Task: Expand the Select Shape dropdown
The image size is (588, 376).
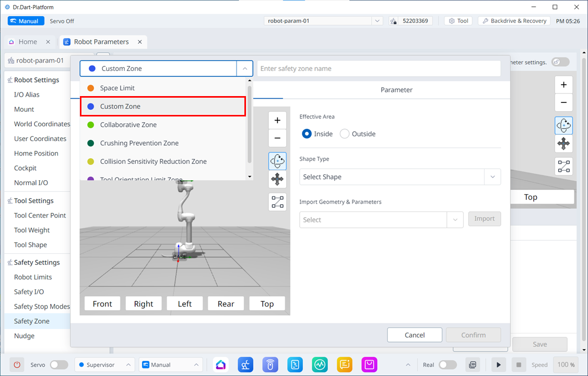Action: tap(399, 177)
